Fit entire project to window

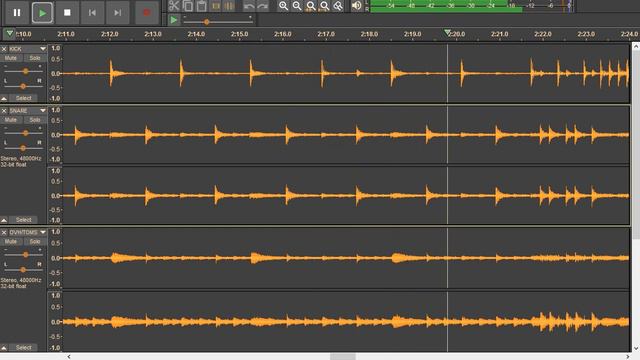point(324,6)
